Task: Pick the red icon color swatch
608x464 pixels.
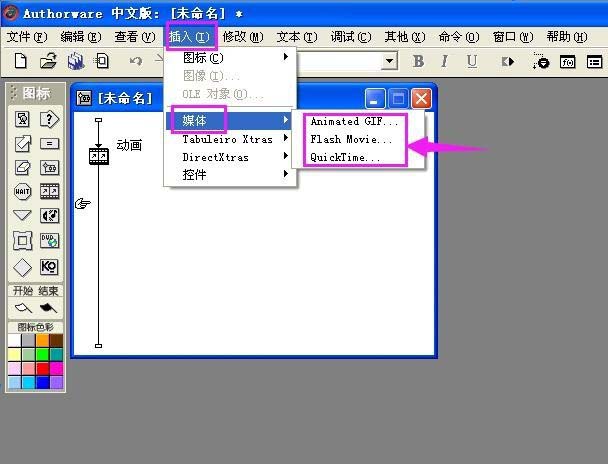Action: [43, 368]
